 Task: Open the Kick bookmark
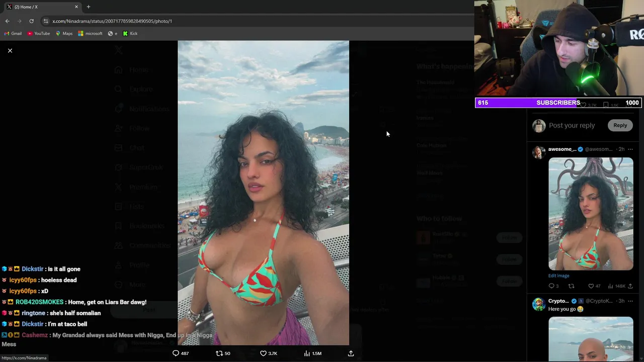(x=130, y=34)
